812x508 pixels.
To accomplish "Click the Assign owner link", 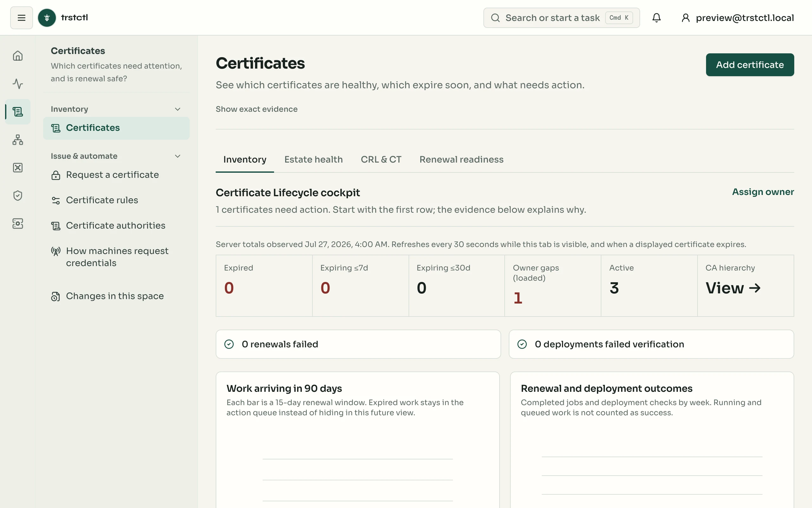I will pos(763,192).
